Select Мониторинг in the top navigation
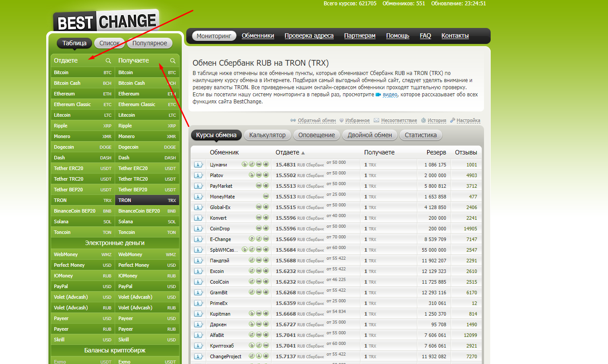Image resolution: width=608 pixels, height=364 pixels. coord(214,36)
